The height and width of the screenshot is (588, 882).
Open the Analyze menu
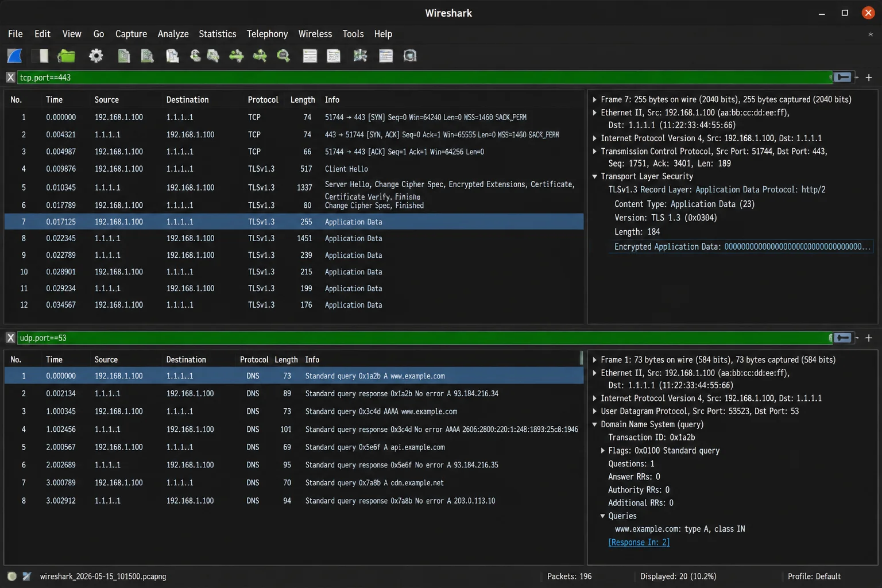[x=173, y=34]
